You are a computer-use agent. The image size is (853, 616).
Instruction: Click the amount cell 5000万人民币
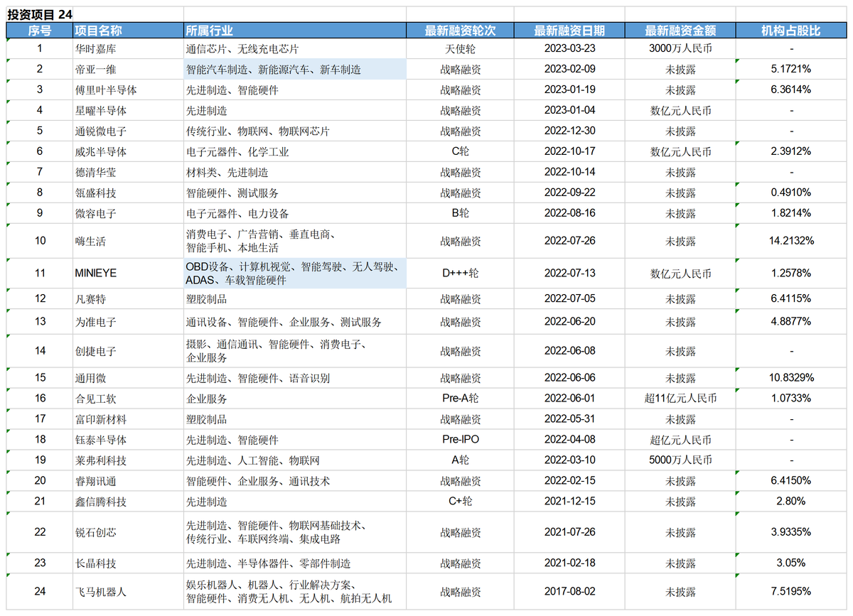[680, 460]
